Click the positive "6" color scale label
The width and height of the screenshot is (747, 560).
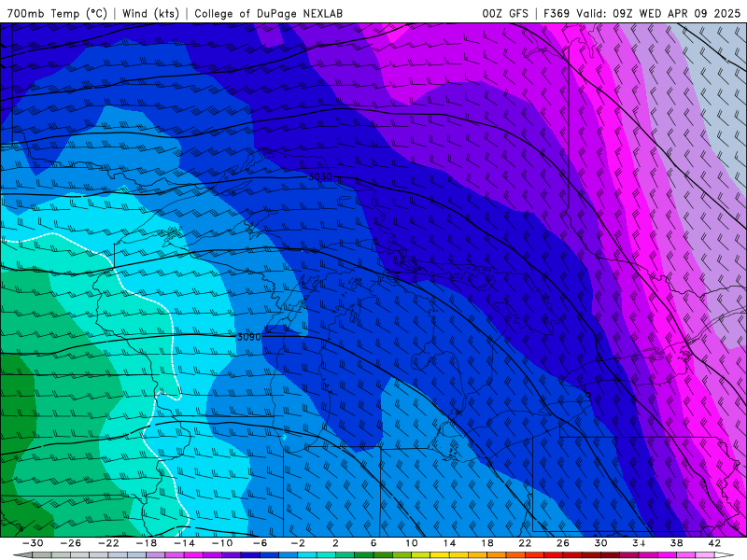click(373, 543)
